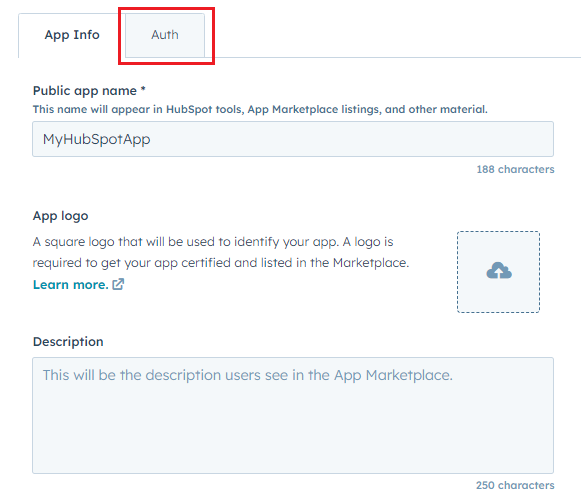
Task: Select the App Info tab
Action: (72, 35)
